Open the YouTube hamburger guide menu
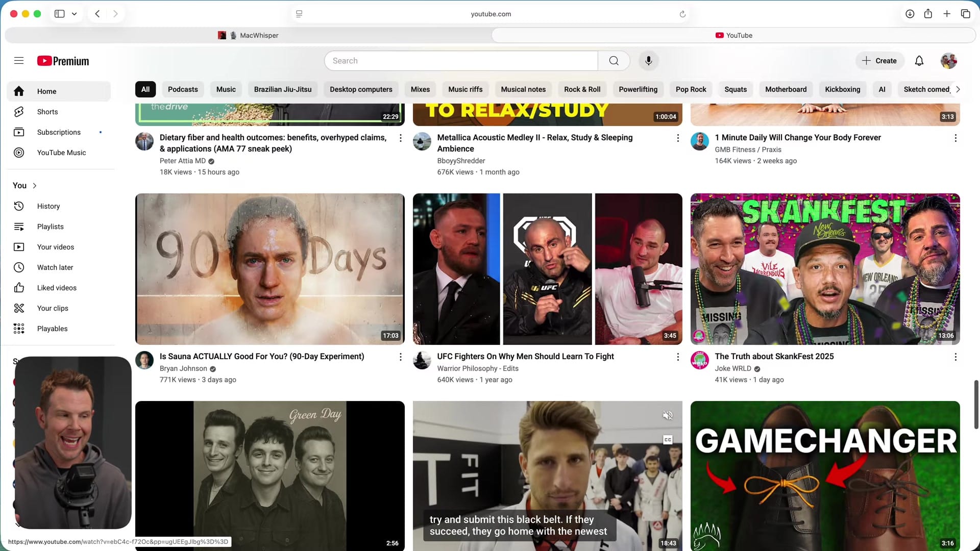Screen dimensions: 980x551 pyautogui.click(x=19, y=61)
